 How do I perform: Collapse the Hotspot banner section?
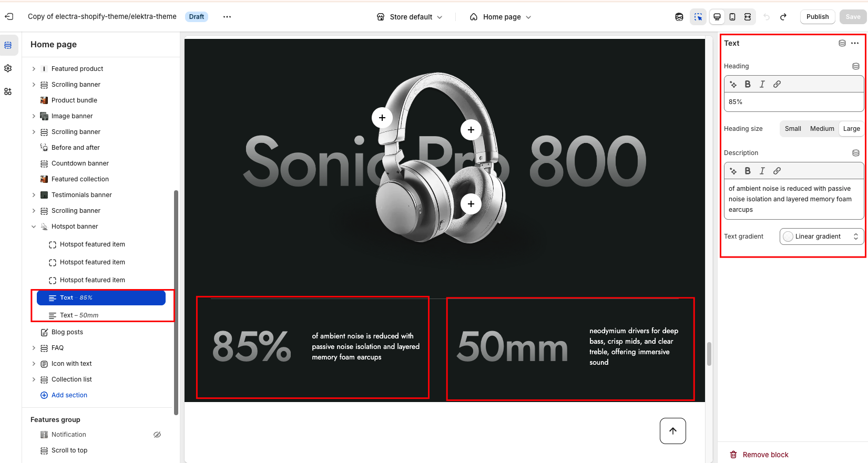point(34,227)
